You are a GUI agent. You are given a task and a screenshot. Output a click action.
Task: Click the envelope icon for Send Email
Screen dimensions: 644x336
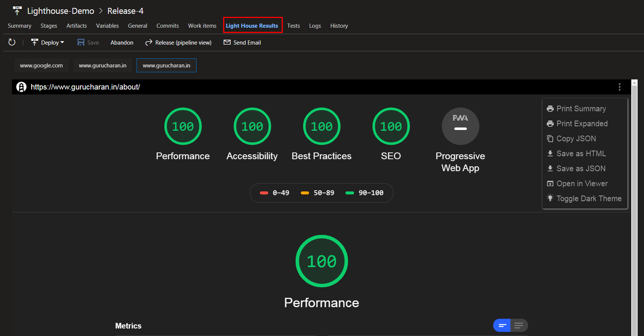click(x=227, y=42)
